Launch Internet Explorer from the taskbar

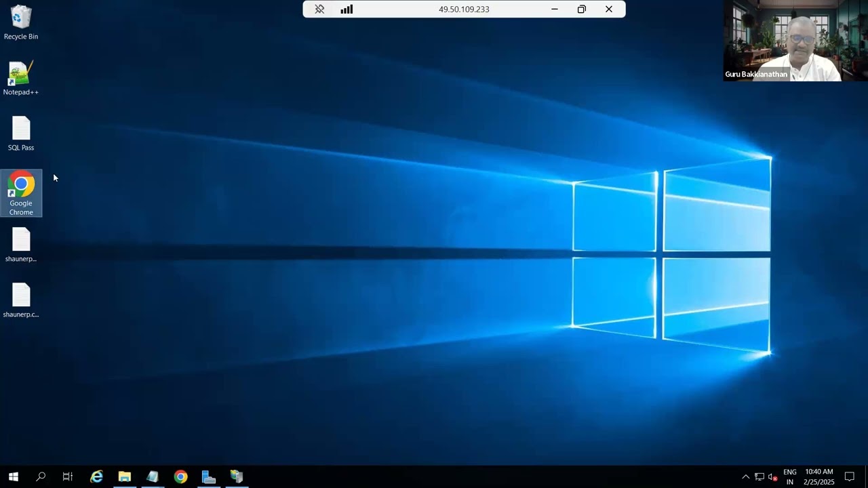(x=97, y=476)
